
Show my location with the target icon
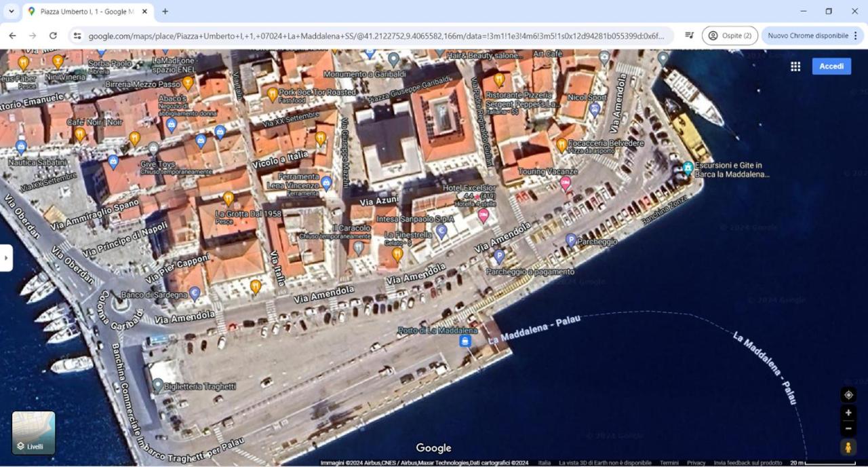coord(848,395)
